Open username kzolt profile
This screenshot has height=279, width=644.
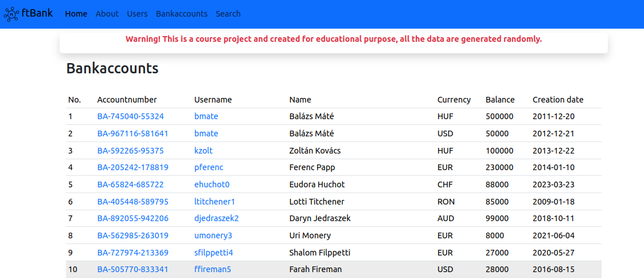click(204, 151)
